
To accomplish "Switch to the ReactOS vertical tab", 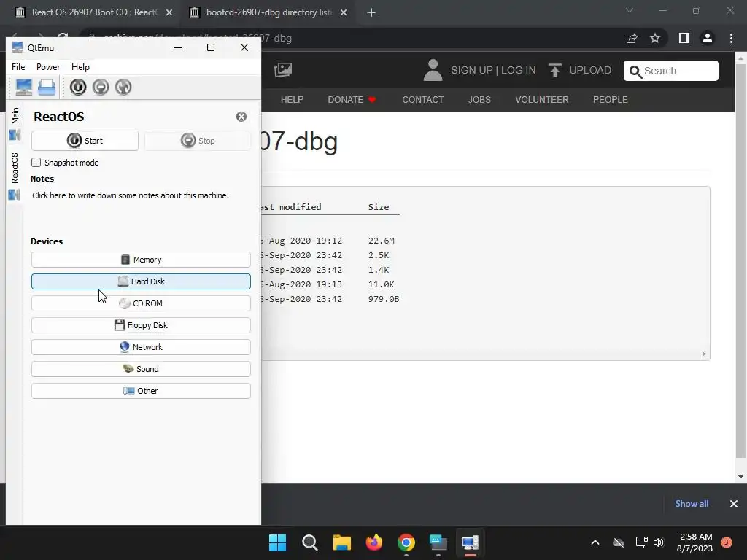I will click(x=15, y=175).
